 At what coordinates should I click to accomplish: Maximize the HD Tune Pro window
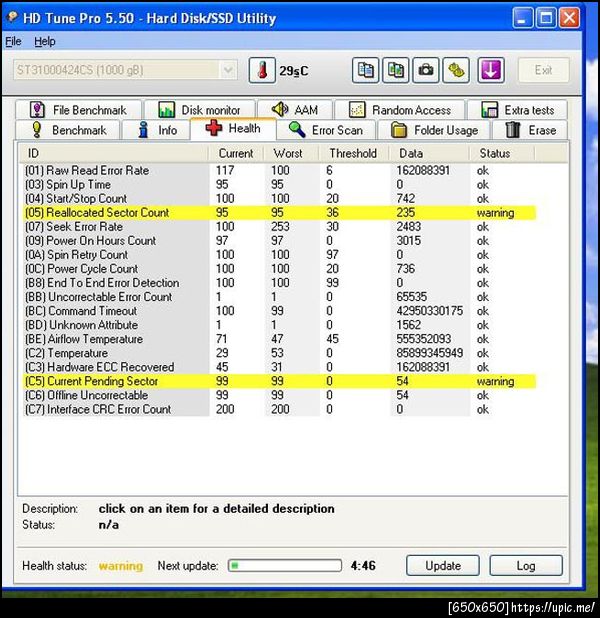click(x=546, y=18)
